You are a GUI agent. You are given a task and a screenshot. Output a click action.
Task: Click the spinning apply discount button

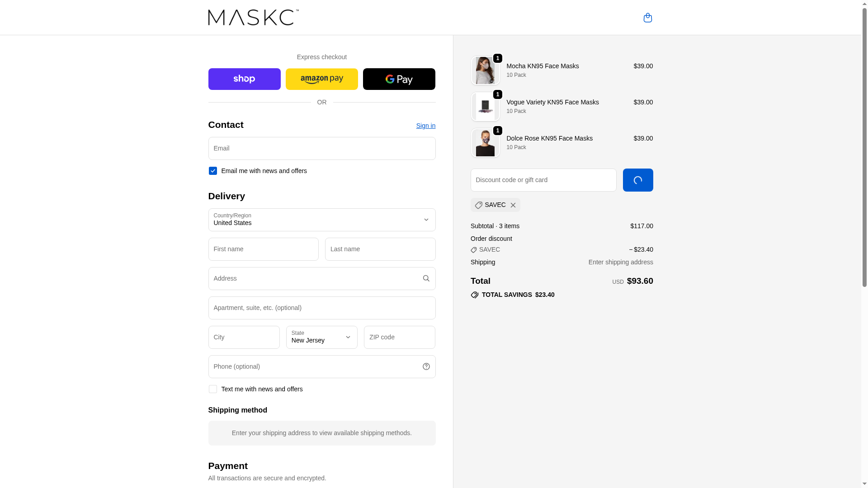pos(637,180)
